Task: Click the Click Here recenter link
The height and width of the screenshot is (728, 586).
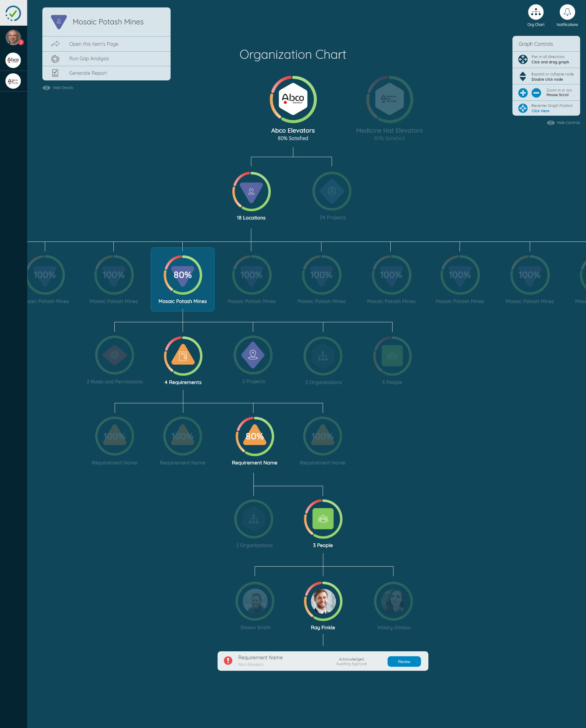Action: pyautogui.click(x=540, y=111)
